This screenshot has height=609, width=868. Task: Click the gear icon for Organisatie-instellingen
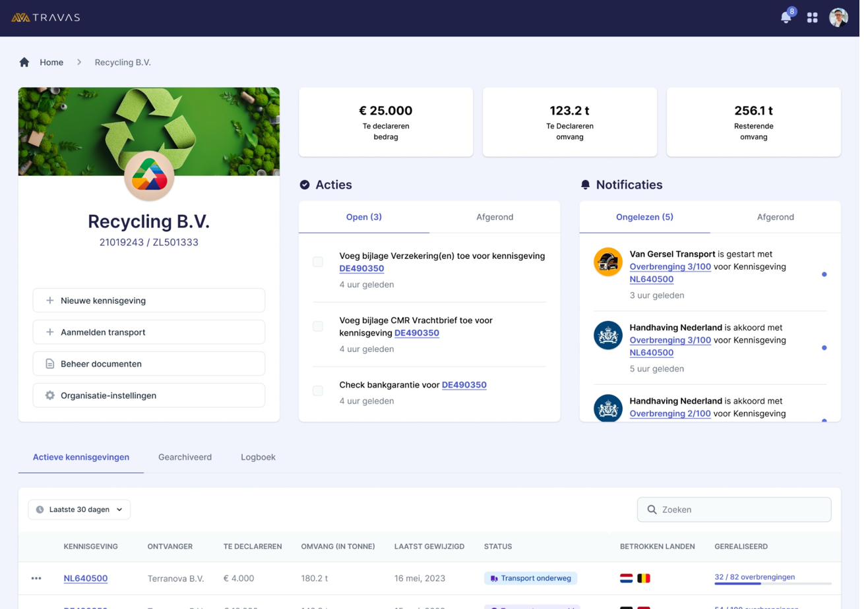pyautogui.click(x=50, y=399)
